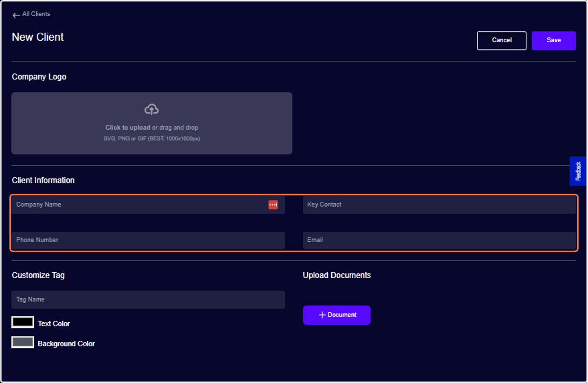Click the cloud upload icon

pos(151,109)
